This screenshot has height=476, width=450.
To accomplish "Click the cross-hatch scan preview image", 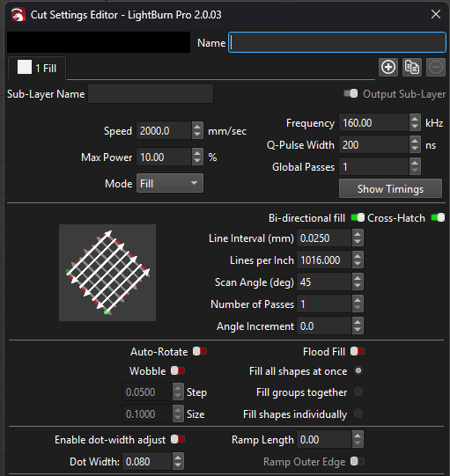I will (107, 273).
